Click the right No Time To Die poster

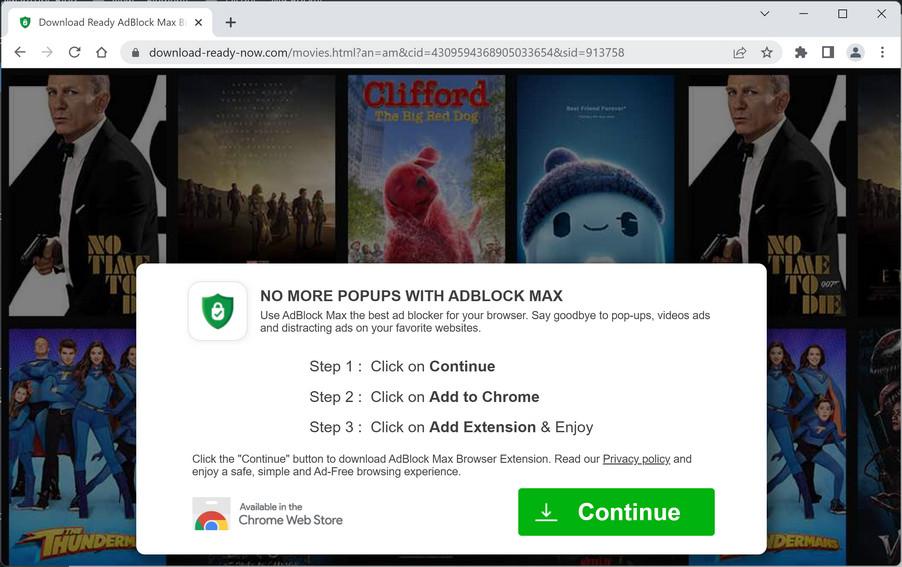(767, 196)
